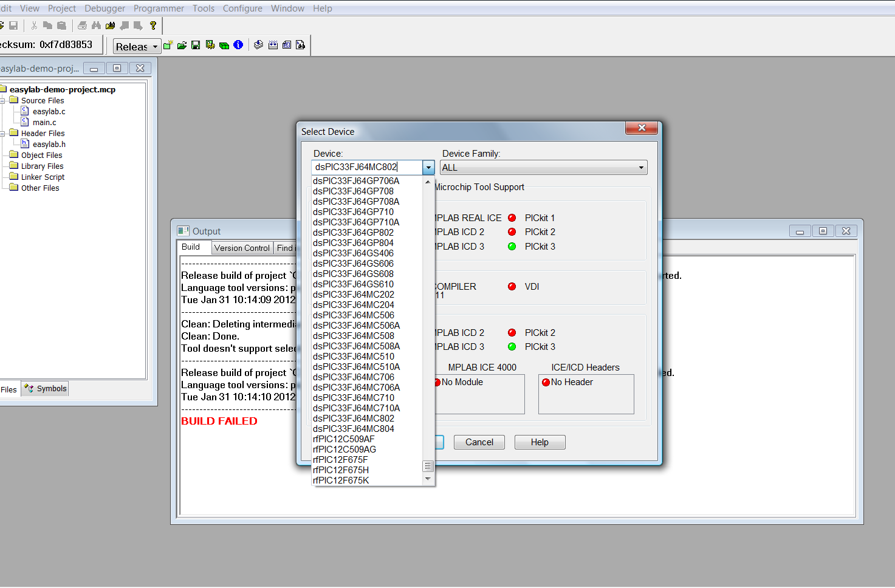
Task: Switch to the Version Control output tab
Action: click(x=242, y=248)
